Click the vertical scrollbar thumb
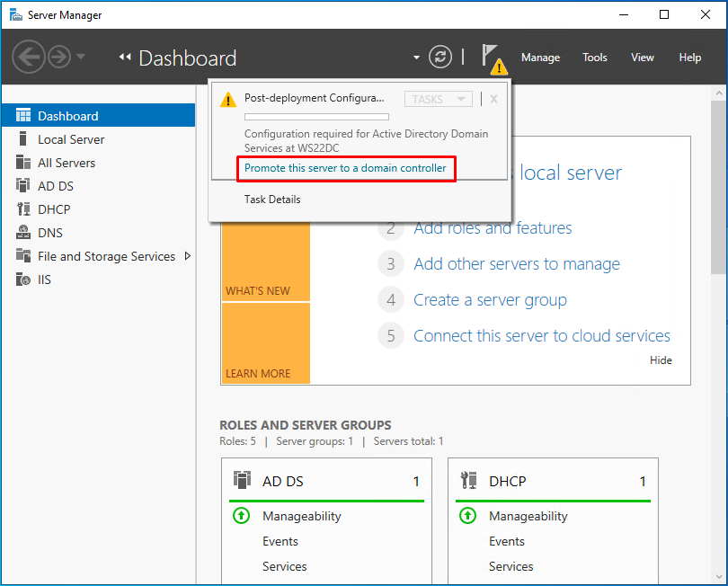This screenshot has width=728, height=586. pyautogui.click(x=719, y=187)
